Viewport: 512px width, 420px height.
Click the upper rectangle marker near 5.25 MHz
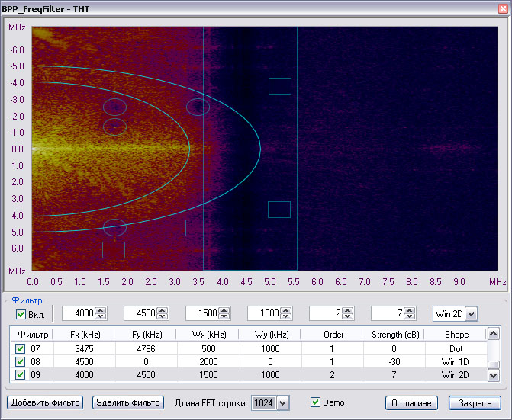click(x=280, y=86)
